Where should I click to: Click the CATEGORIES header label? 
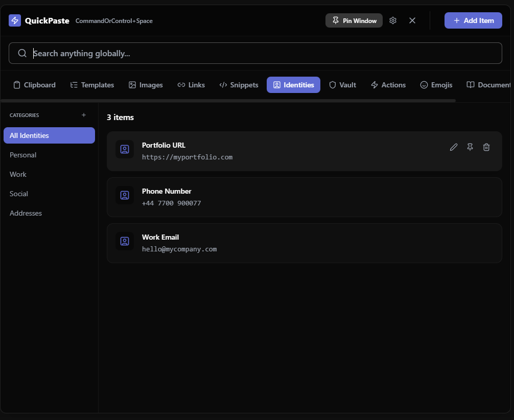click(x=24, y=115)
